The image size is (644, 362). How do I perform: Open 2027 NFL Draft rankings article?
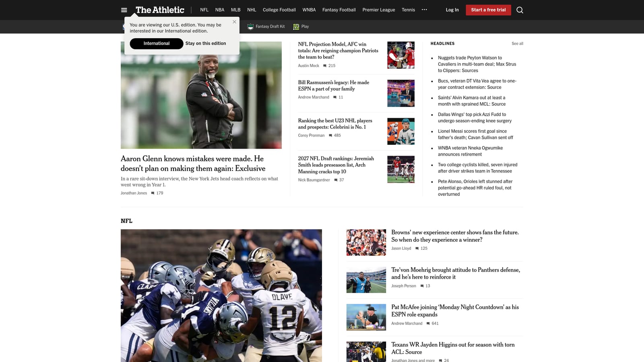point(336,165)
